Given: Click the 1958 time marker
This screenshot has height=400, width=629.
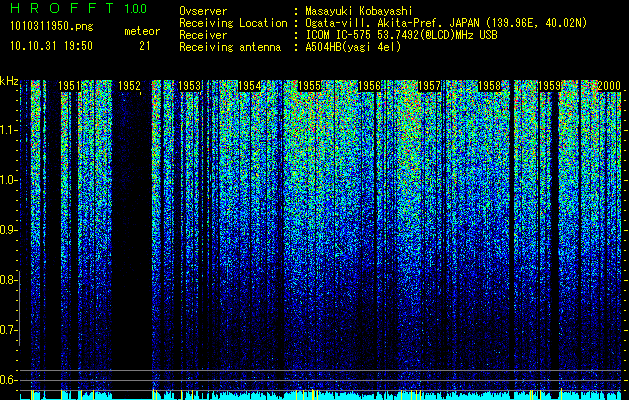Looking at the screenshot, I should pyautogui.click(x=489, y=86).
